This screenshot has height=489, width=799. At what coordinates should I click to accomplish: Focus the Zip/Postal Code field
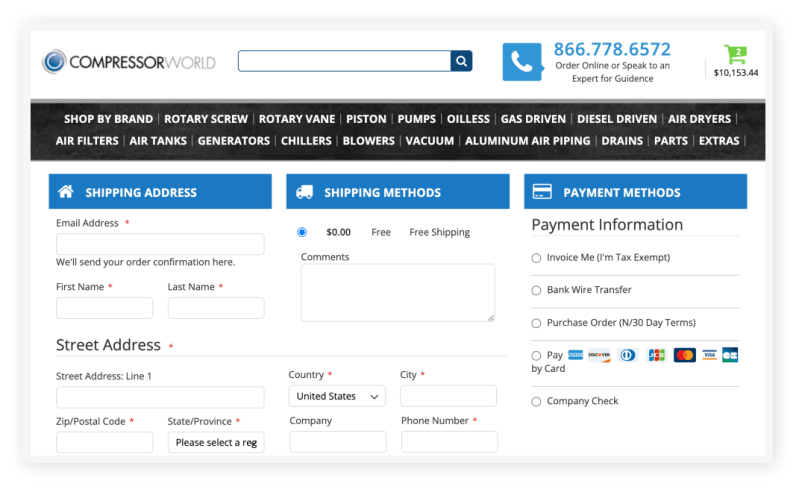[104, 442]
